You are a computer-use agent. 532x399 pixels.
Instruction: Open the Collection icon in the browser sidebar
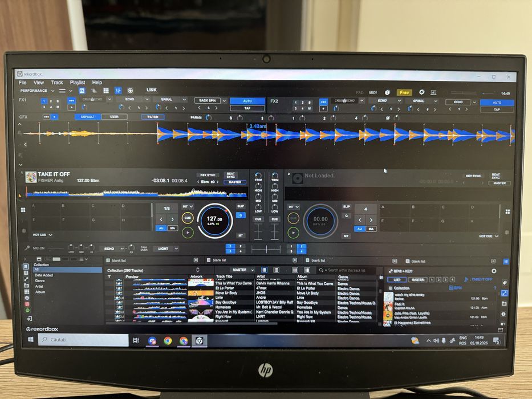point(26,267)
